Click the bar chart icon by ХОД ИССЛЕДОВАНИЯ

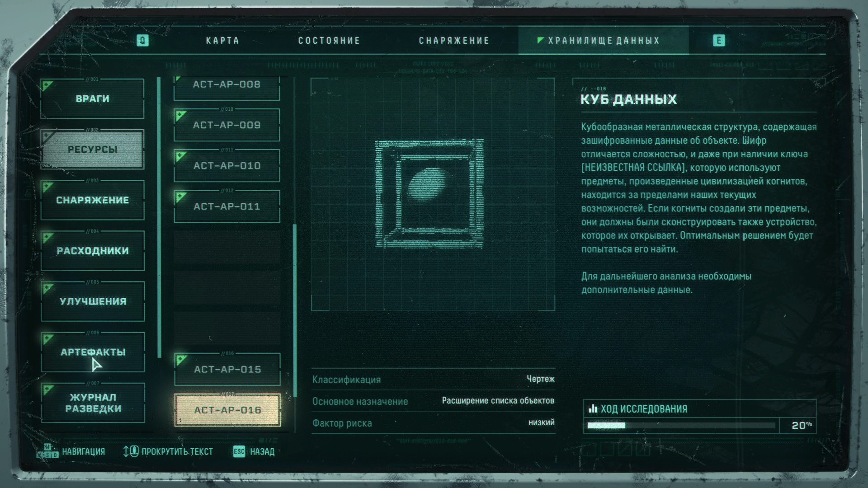pos(593,409)
